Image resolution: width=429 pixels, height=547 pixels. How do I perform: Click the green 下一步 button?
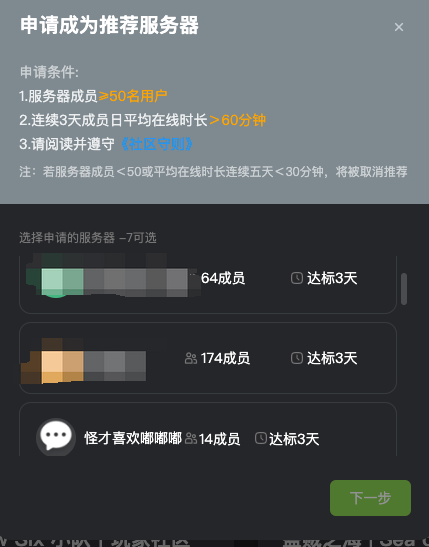(x=370, y=498)
